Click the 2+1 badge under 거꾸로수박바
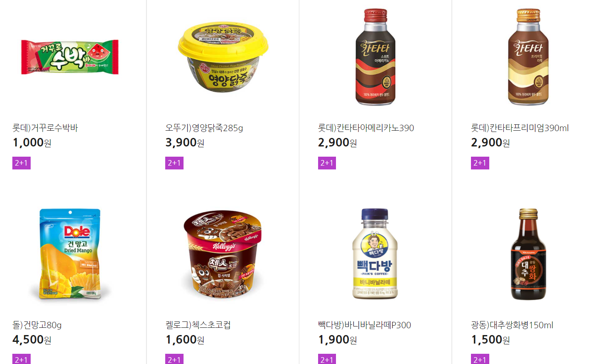Image resolution: width=597 pixels, height=364 pixels. [21, 163]
